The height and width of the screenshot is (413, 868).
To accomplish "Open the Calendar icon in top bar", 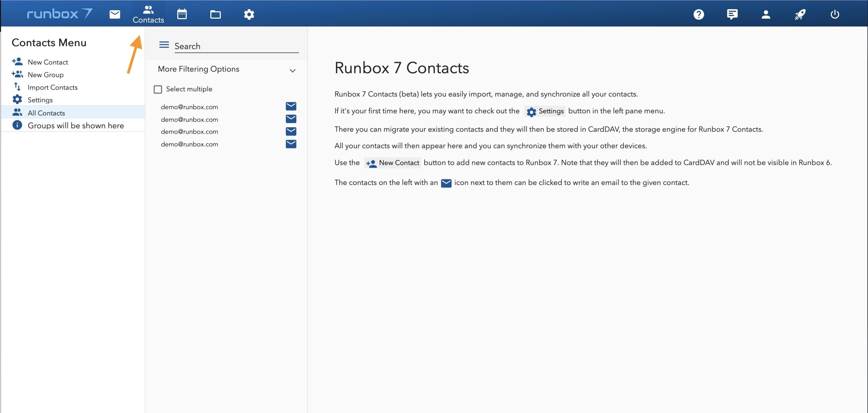I will click(182, 14).
